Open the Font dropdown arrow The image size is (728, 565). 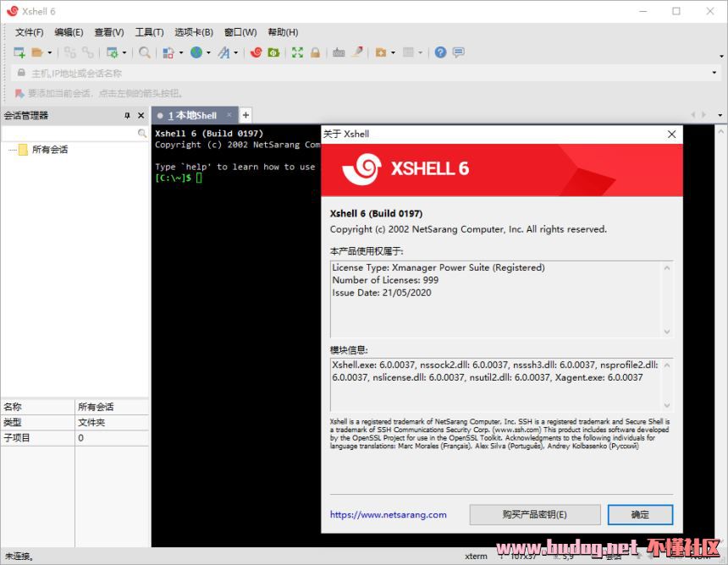pyautogui.click(x=236, y=53)
